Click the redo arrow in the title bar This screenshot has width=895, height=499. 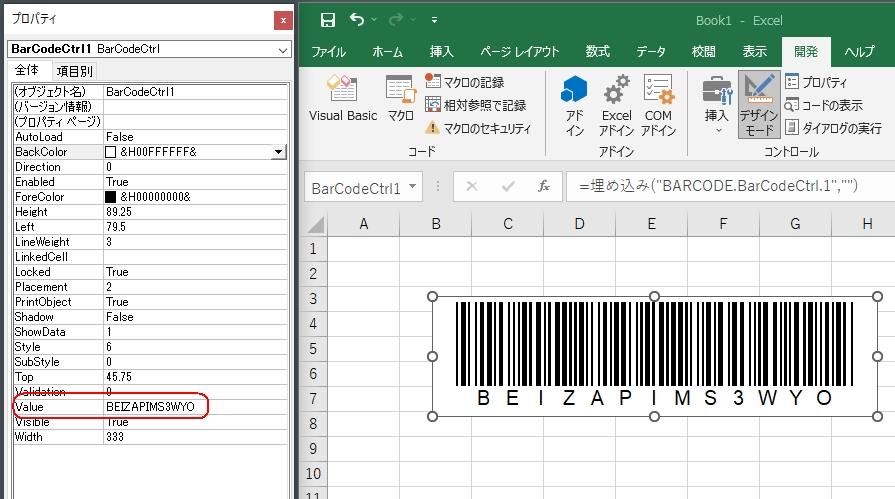396,20
